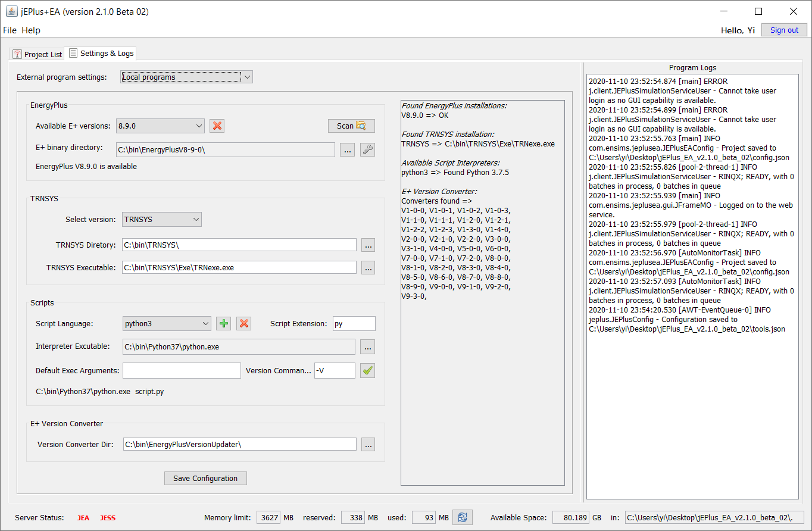812x531 pixels.
Task: Click the used memory 93 field
Action: coord(424,517)
